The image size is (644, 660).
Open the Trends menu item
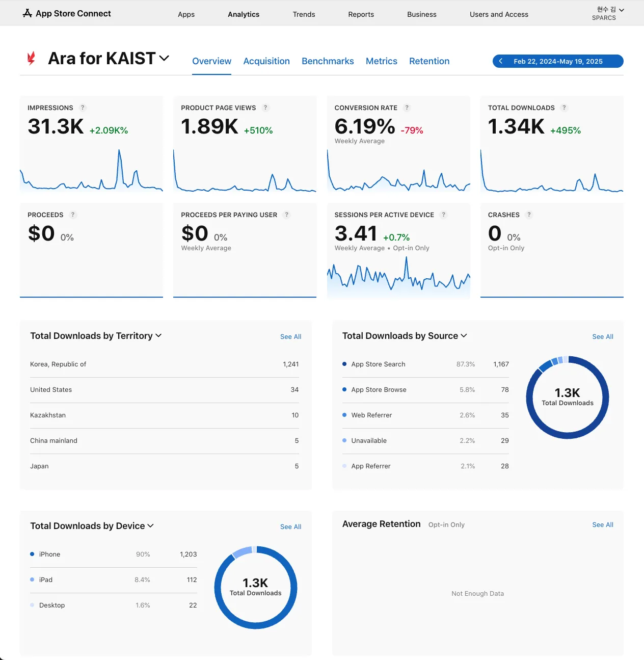pos(304,14)
